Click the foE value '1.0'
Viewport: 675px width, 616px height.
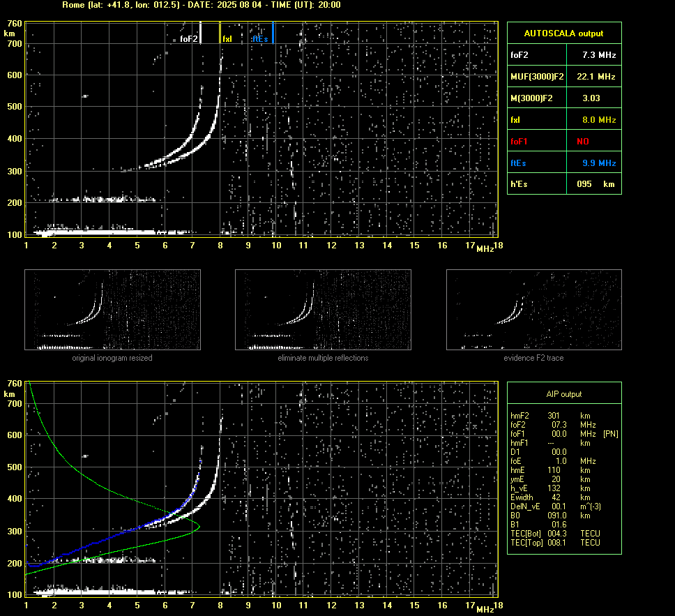[x=561, y=461]
